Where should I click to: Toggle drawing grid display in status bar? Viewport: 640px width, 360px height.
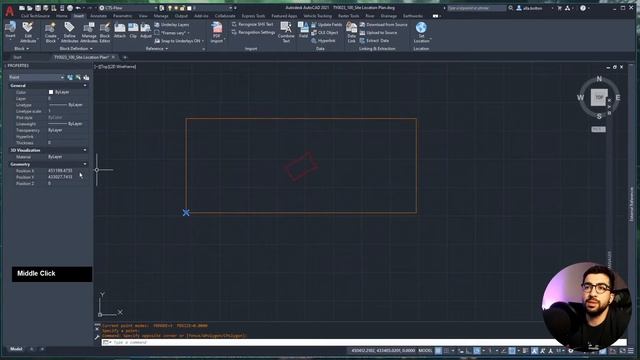click(x=438, y=351)
